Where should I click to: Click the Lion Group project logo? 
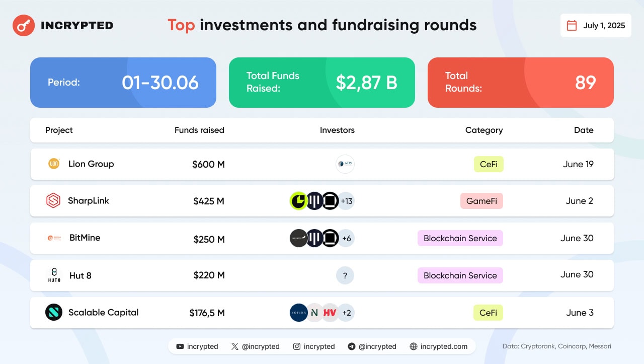54,164
